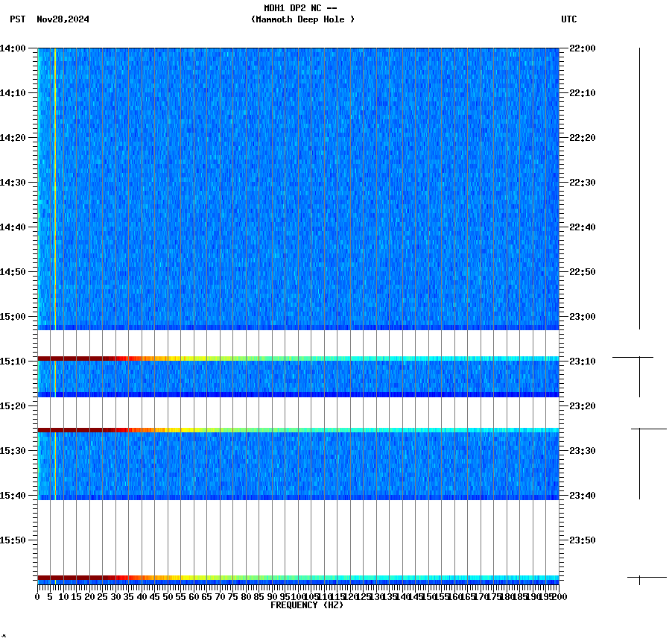Click the 0 Hz tick label
The image size is (672, 644).
click(35, 596)
